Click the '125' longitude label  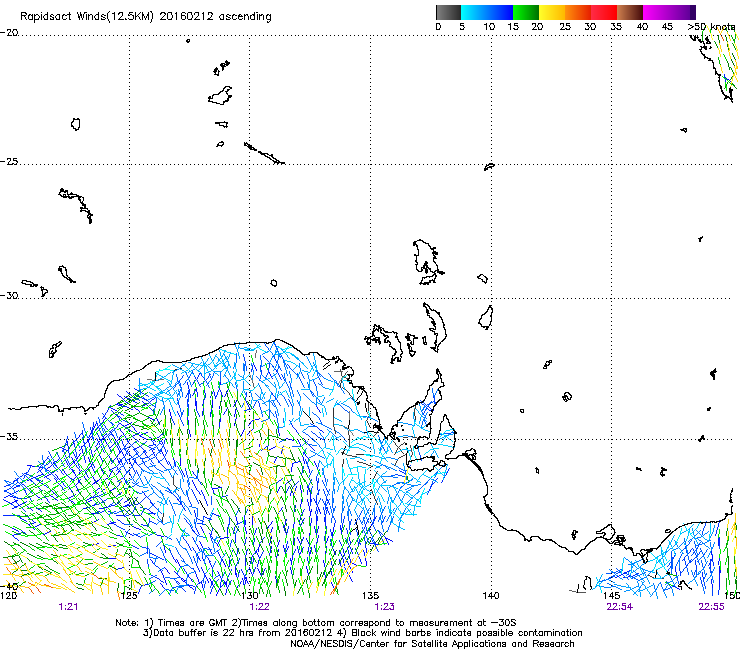(x=129, y=596)
